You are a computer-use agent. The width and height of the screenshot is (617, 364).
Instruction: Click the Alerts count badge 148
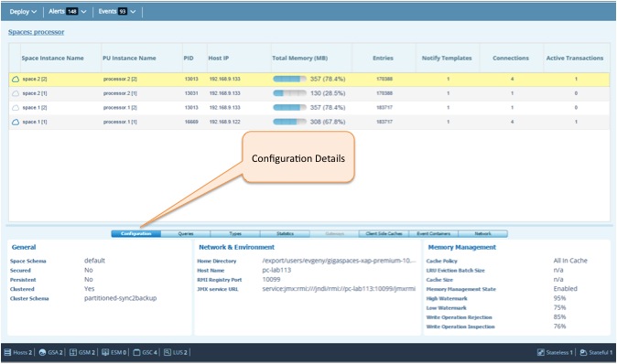click(72, 12)
